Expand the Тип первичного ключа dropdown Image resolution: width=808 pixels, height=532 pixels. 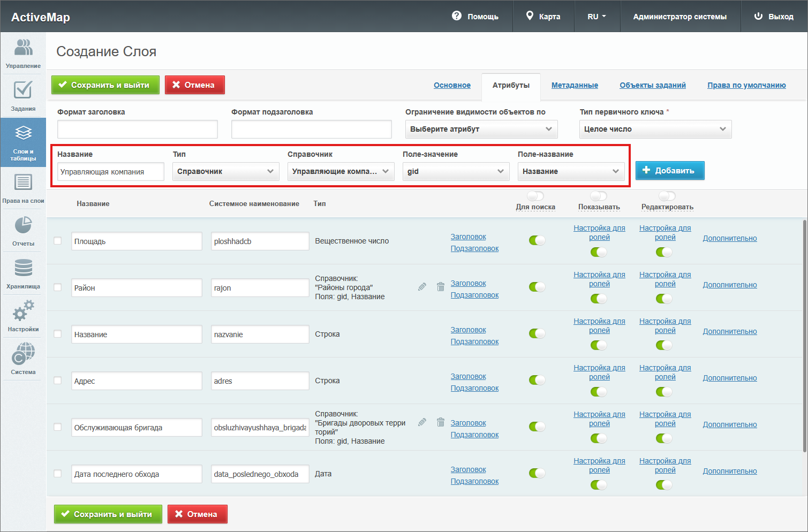click(x=655, y=129)
